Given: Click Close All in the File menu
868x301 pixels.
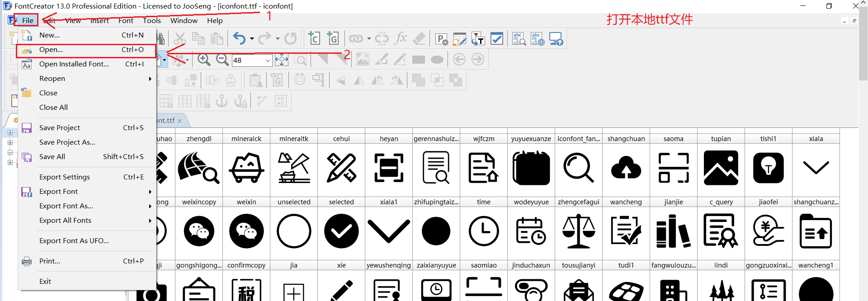Looking at the screenshot, I should tap(87, 108).
